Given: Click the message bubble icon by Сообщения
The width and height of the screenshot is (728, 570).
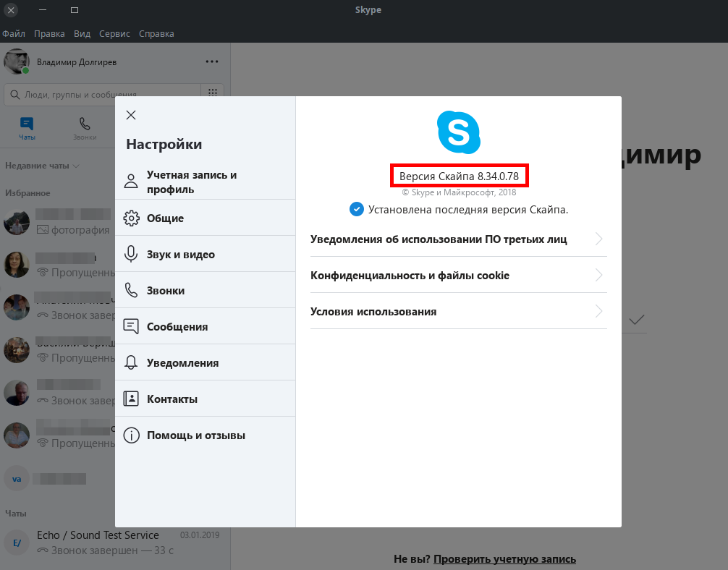Looking at the screenshot, I should [x=131, y=326].
